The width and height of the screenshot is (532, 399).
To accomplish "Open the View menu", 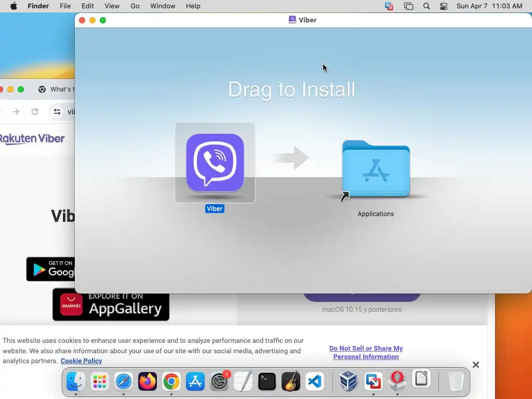I will coord(112,6).
